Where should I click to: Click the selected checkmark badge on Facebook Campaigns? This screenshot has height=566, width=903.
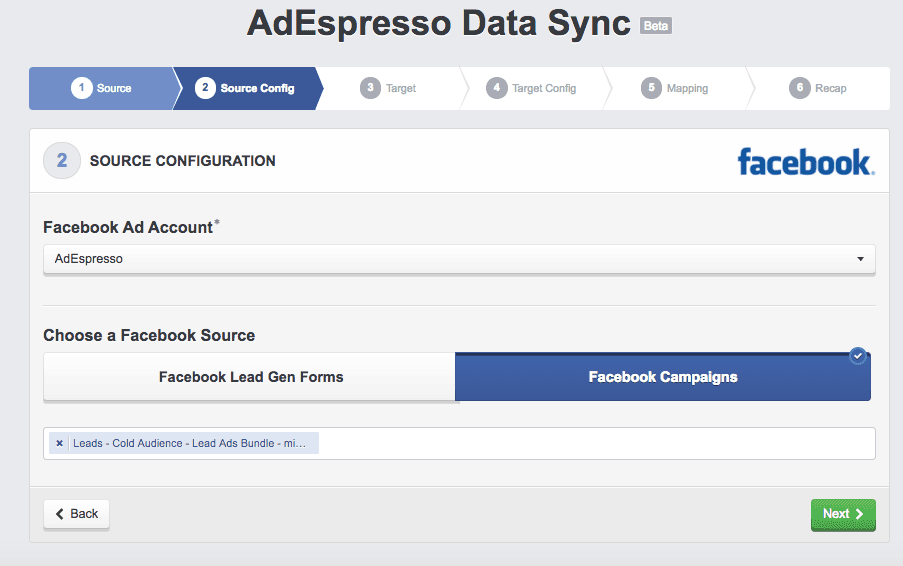pos(857,355)
